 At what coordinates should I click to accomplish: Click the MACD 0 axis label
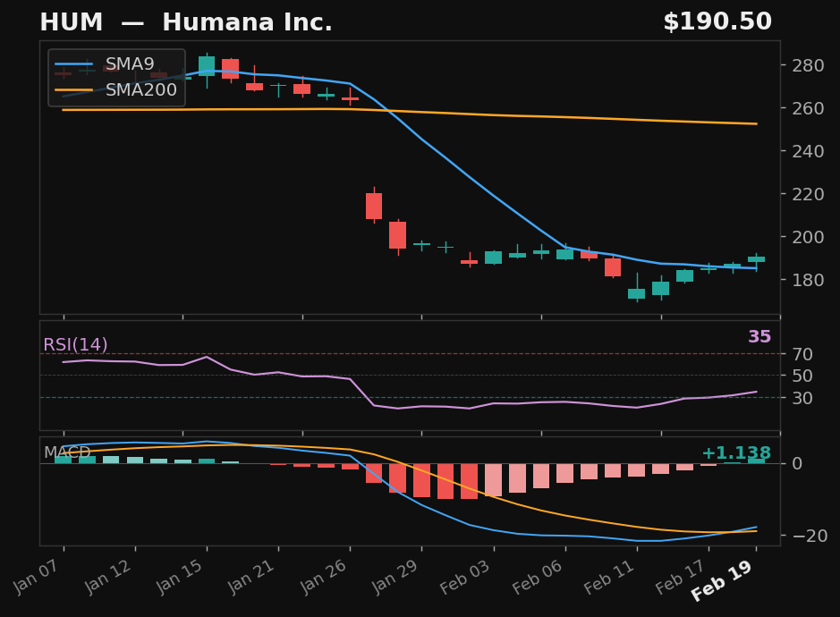point(797,463)
